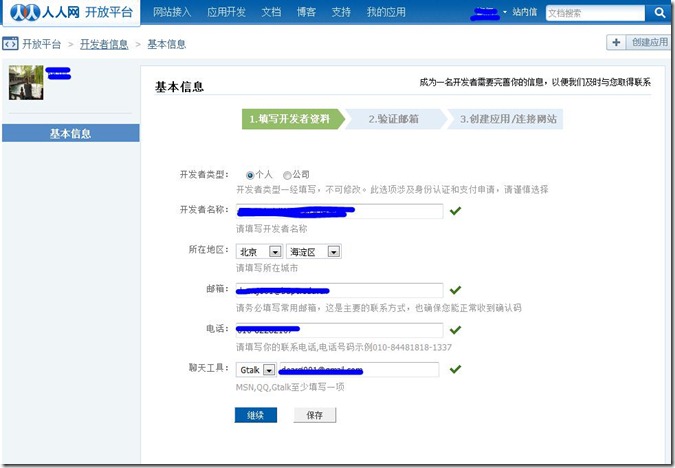675x468 pixels.
Task: Click step 1.填写开发者资料
Action: pos(293,119)
